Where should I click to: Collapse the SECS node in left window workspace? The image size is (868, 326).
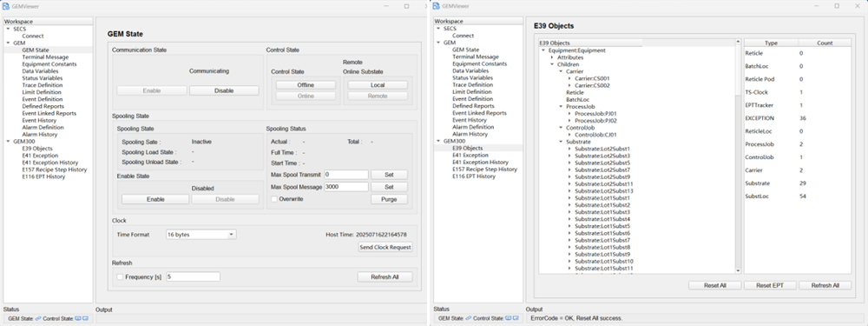8,29
